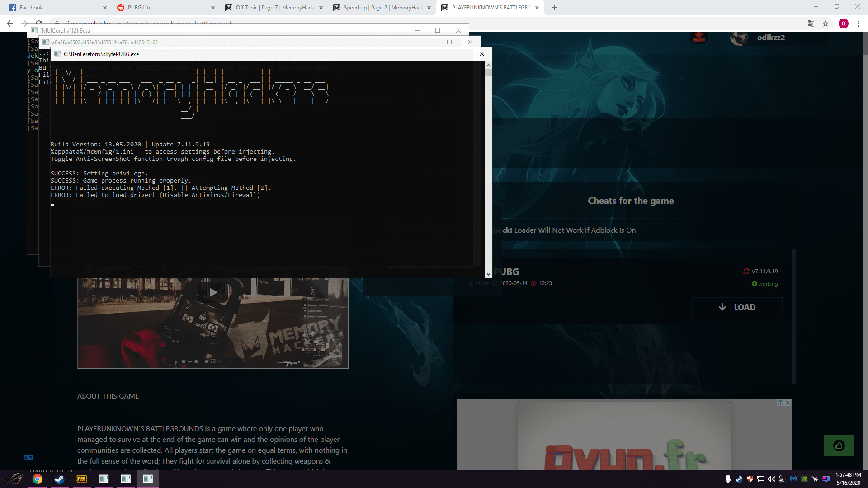Maximize the sBytePUBG.exe console window

(461, 54)
